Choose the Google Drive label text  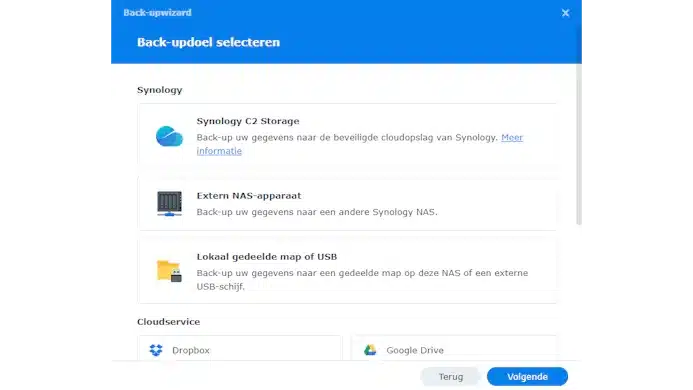pos(415,350)
